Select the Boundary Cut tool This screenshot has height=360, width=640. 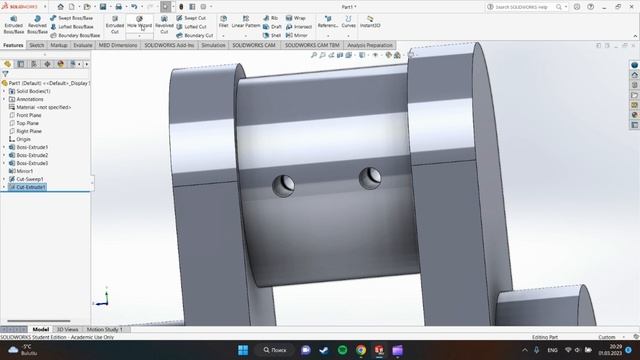pos(194,36)
